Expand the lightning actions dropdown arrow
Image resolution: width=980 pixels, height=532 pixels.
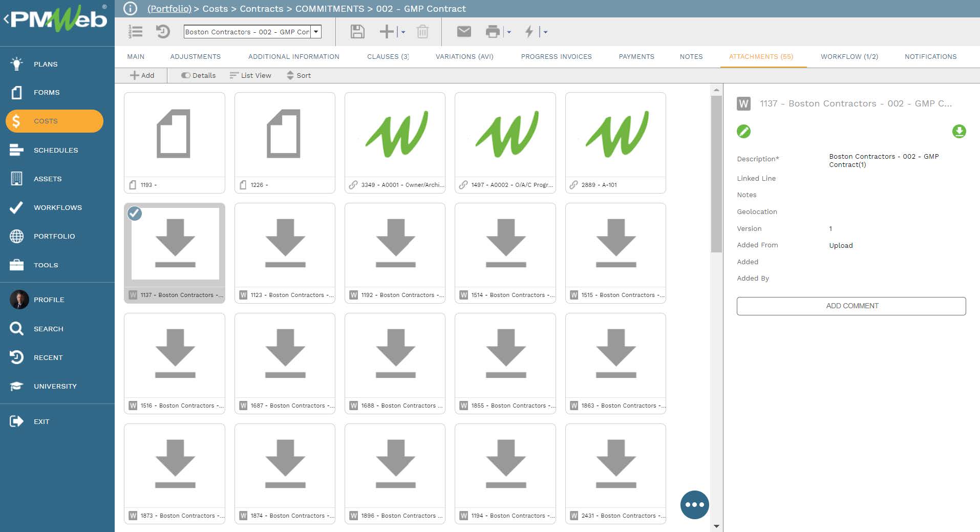click(x=545, y=32)
